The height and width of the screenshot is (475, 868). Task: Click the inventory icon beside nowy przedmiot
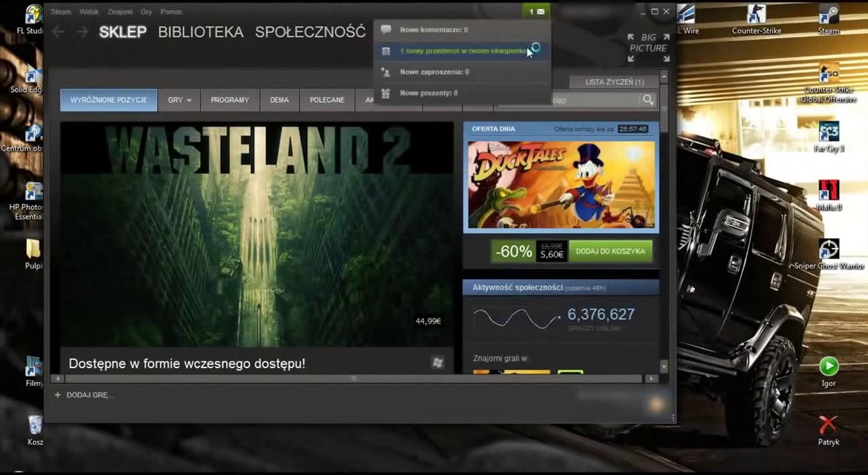tap(387, 51)
